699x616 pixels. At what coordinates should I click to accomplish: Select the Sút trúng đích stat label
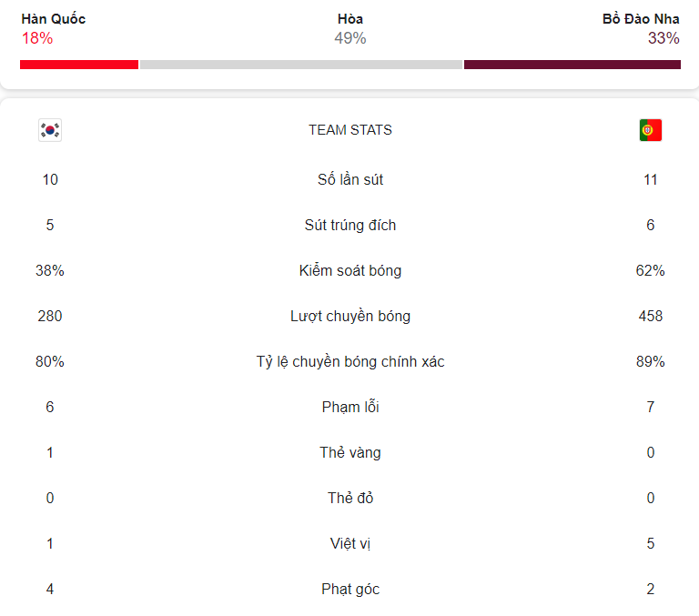point(350,225)
